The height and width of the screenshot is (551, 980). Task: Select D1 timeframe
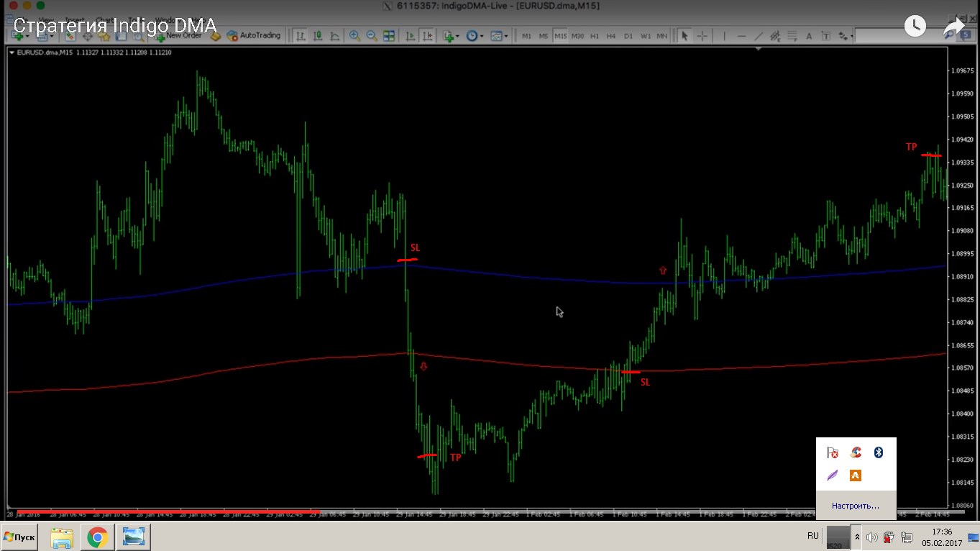point(628,36)
